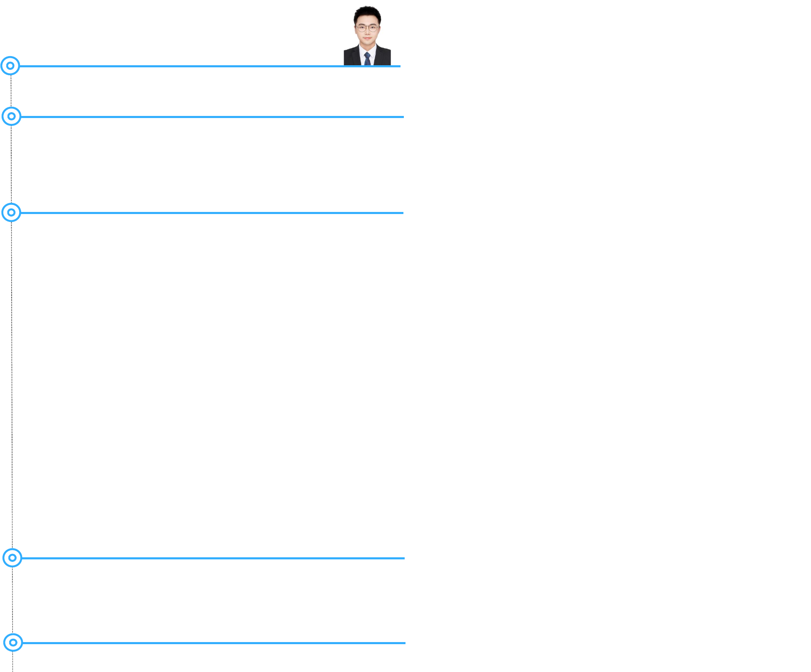Viewport: 811px width, 672px height.
Task: Click the dark suit jacket in the portrait
Action: coord(353,57)
